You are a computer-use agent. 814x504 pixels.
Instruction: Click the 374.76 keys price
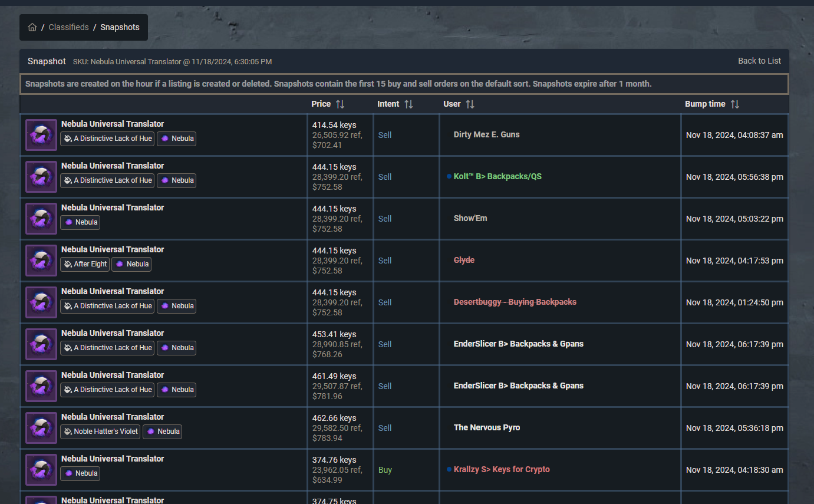(x=334, y=460)
